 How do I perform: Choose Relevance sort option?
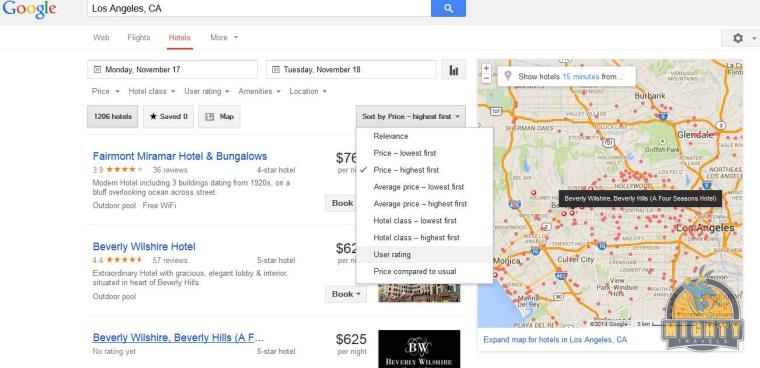425,136
